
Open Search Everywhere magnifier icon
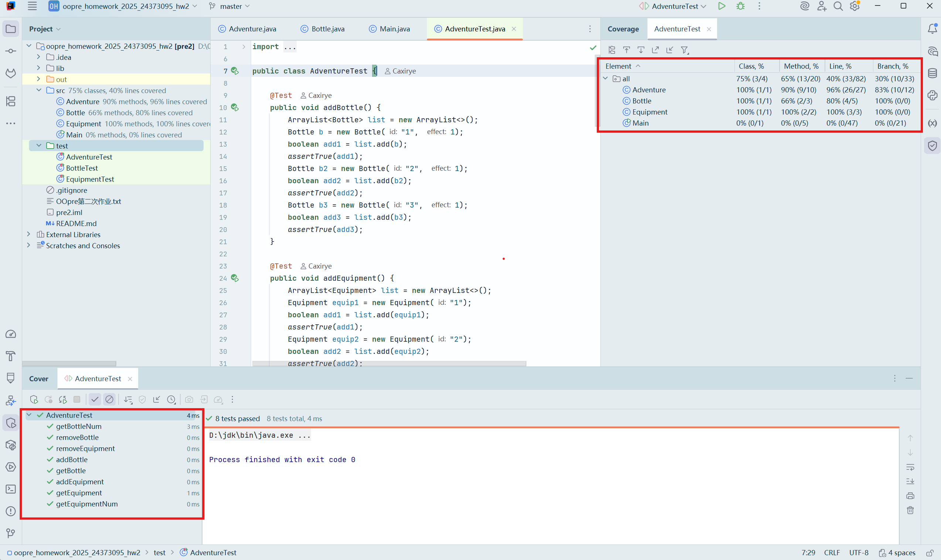838,6
